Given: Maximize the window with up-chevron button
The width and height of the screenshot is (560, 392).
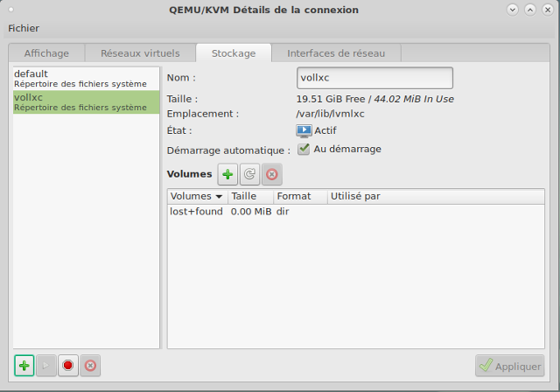Looking at the screenshot, I should tap(530, 10).
